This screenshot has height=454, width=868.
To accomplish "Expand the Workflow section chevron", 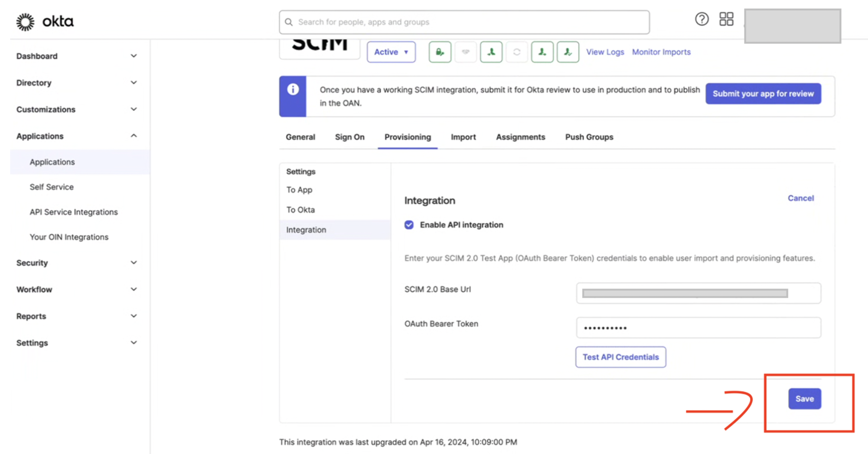I will (x=134, y=289).
